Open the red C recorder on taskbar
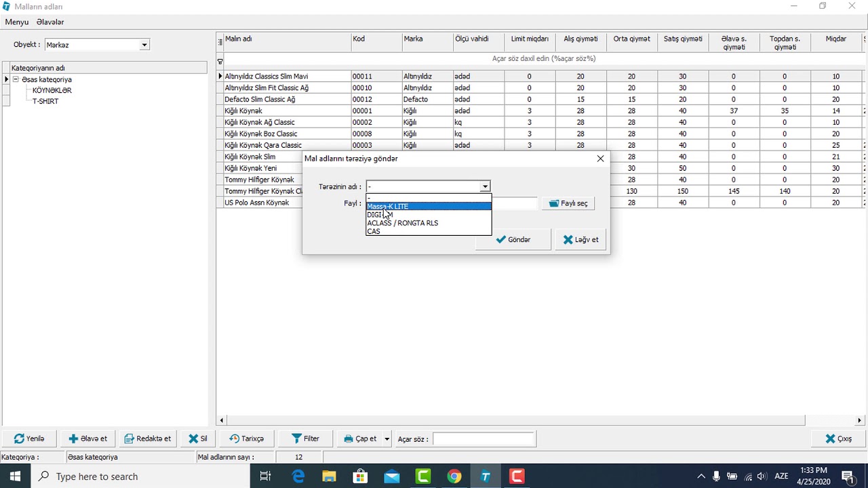This screenshot has width=868, height=488. pyautogui.click(x=517, y=476)
